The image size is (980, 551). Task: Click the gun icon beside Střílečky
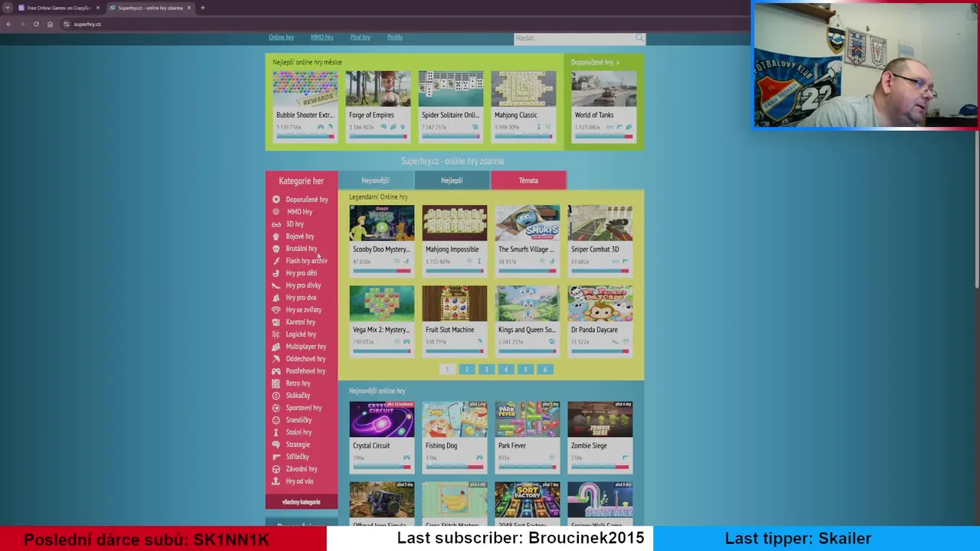pyautogui.click(x=276, y=457)
